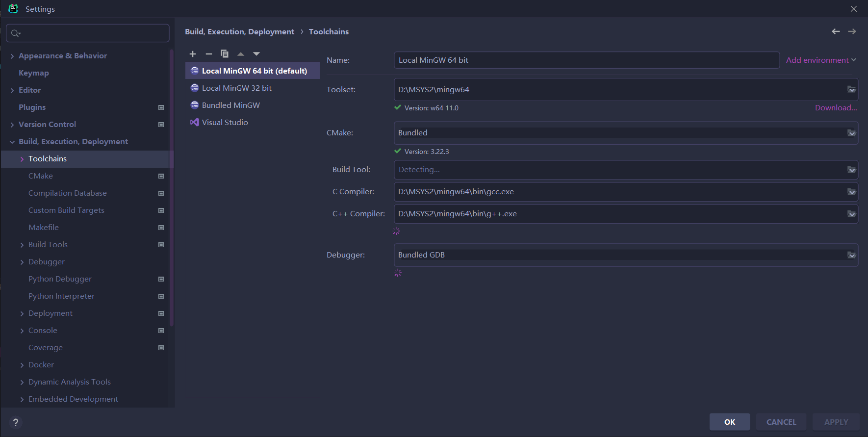Screen dimensions: 868x437
Task: Select Bundled MinGW toolchain
Action: [253, 105]
